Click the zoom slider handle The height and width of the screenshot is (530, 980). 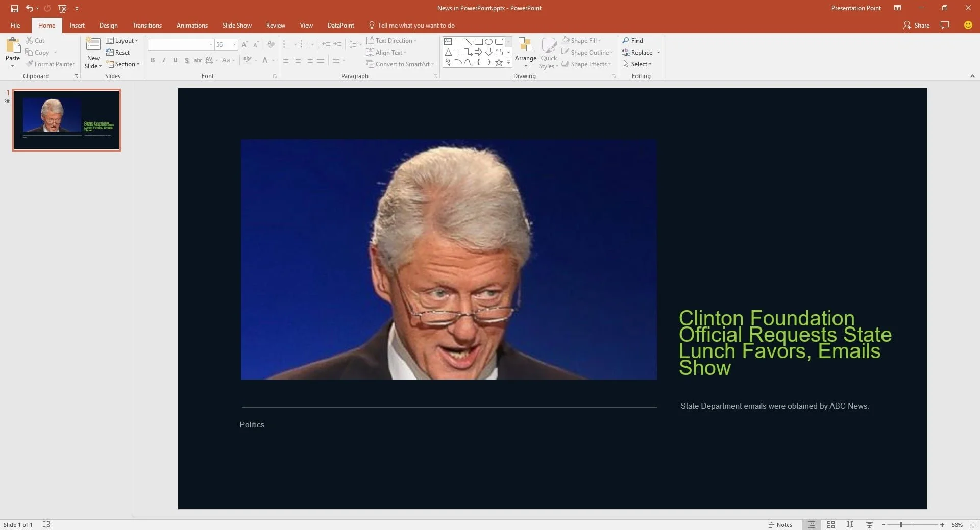901,524
